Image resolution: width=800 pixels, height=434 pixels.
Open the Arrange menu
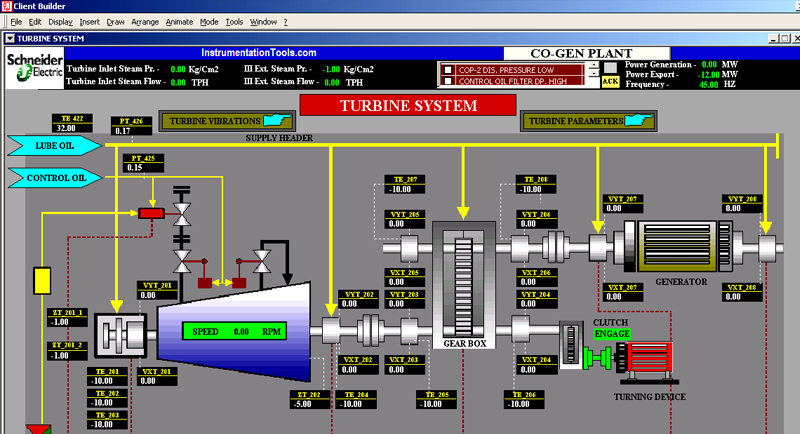[x=142, y=21]
